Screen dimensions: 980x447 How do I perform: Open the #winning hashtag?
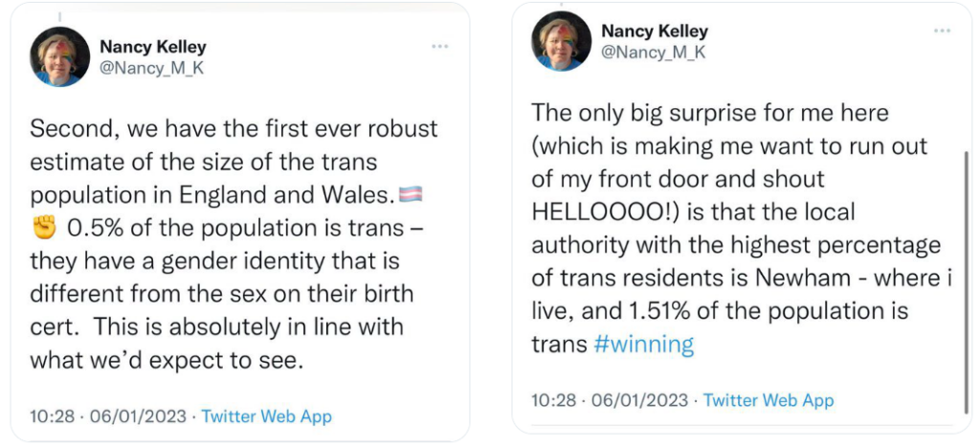coord(643,344)
